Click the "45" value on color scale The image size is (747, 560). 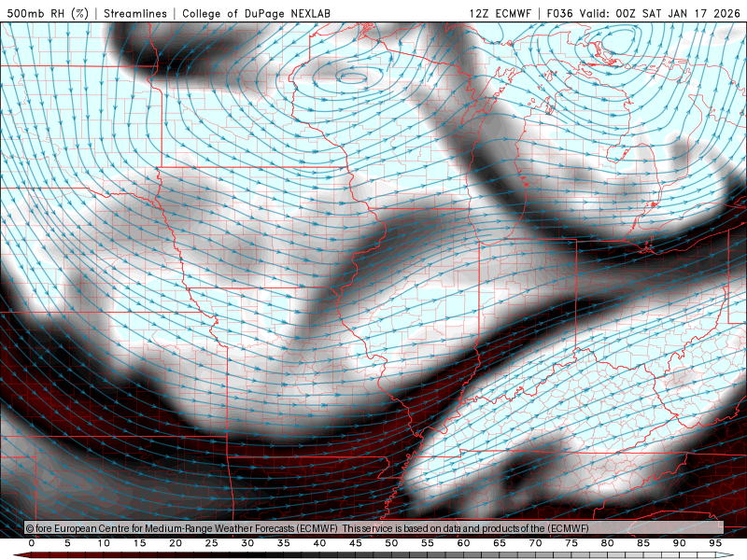356,543
